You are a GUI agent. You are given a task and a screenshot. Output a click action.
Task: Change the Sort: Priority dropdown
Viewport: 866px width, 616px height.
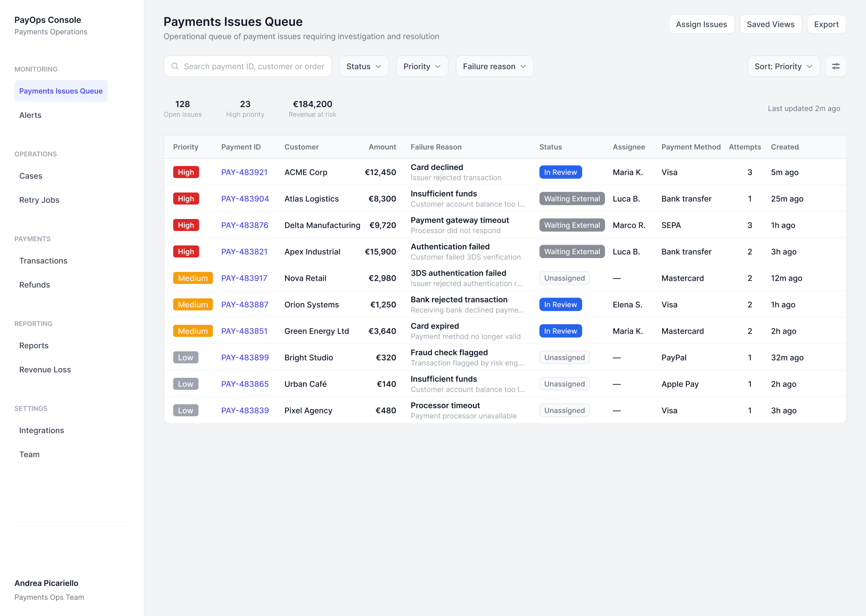point(783,66)
